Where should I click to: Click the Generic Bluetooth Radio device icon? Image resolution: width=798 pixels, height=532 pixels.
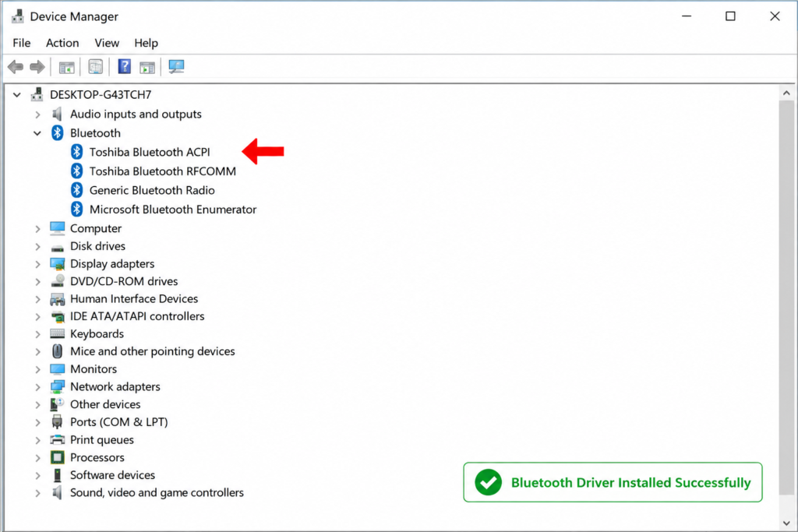(x=77, y=190)
